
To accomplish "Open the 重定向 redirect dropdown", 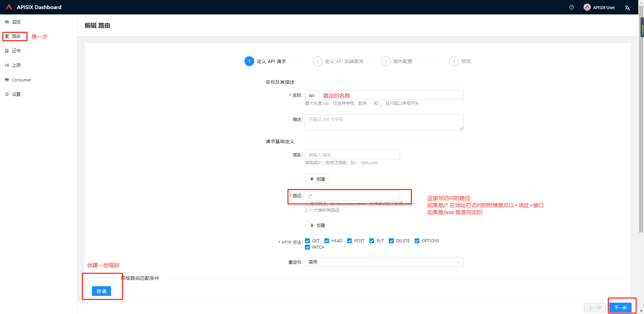I will 383,262.
